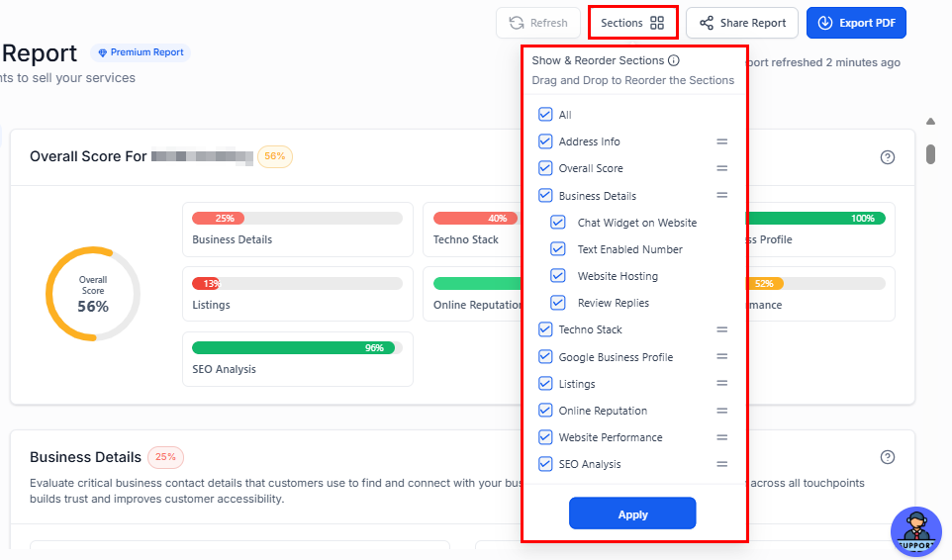Screen dimensions: 952x560
Task: Click the Apply button
Action: (x=632, y=513)
